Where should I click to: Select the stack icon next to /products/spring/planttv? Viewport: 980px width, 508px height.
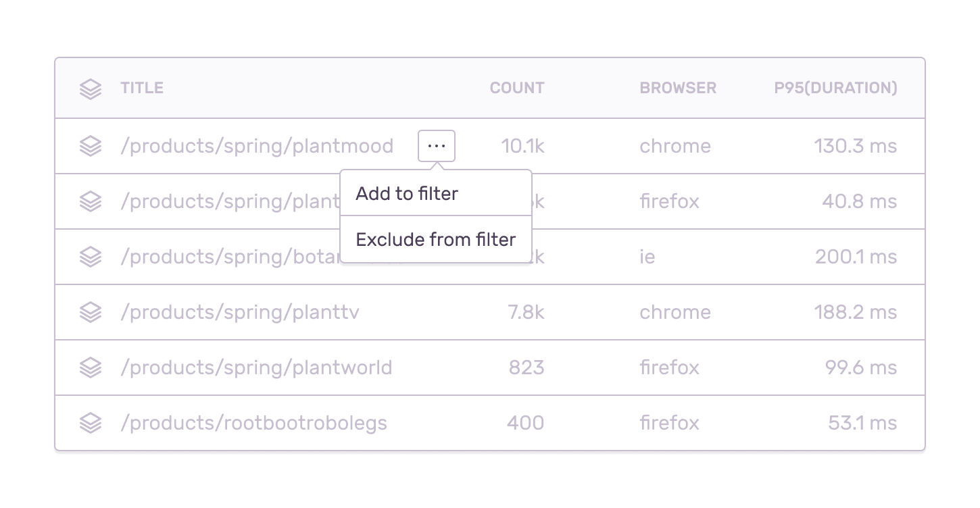pos(91,312)
